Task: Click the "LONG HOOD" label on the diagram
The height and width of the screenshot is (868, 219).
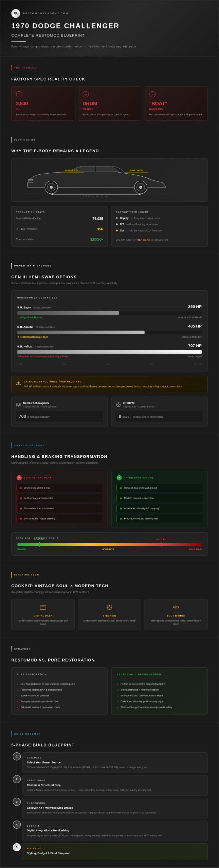Action: tap(71, 171)
